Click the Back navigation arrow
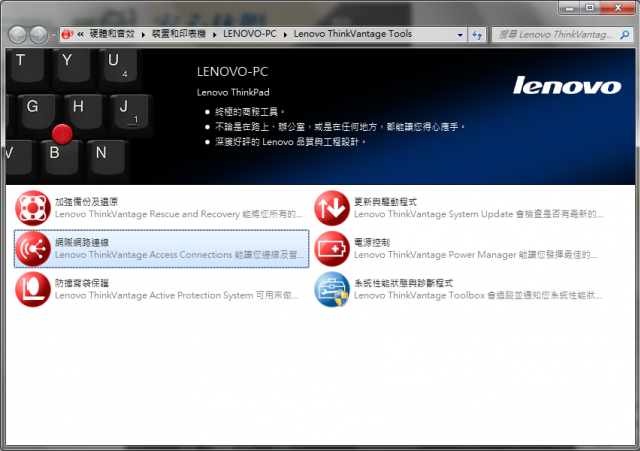The image size is (640, 451). point(18,35)
